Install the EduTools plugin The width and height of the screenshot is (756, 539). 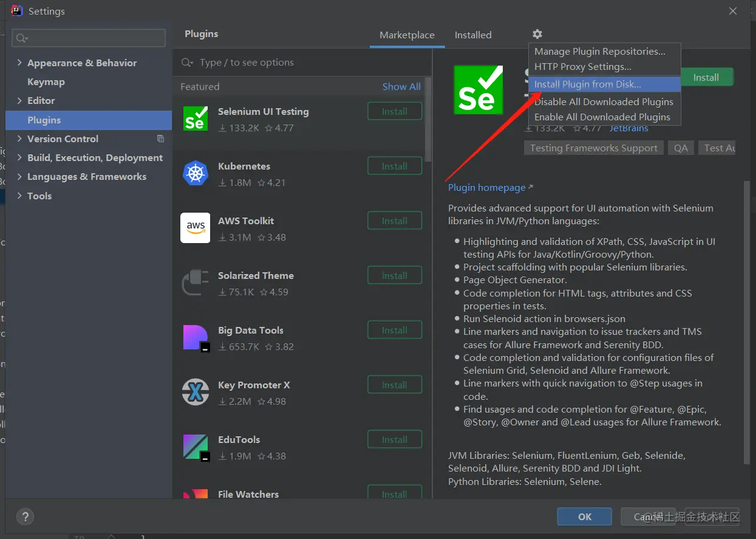[x=395, y=439]
